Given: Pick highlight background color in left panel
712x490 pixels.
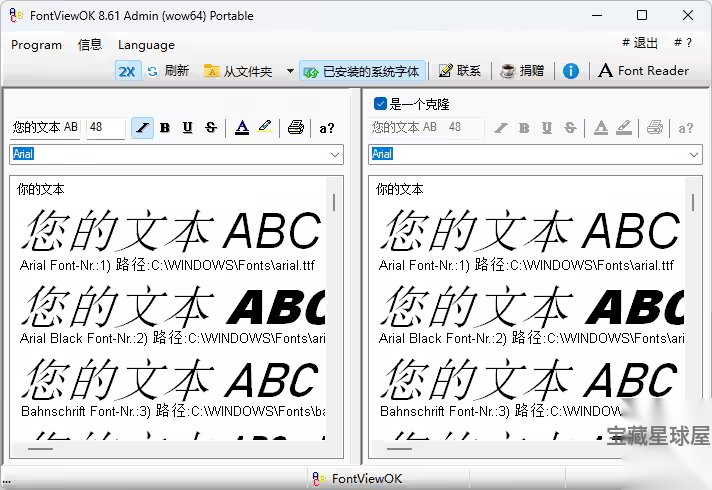Looking at the screenshot, I should tap(265, 128).
